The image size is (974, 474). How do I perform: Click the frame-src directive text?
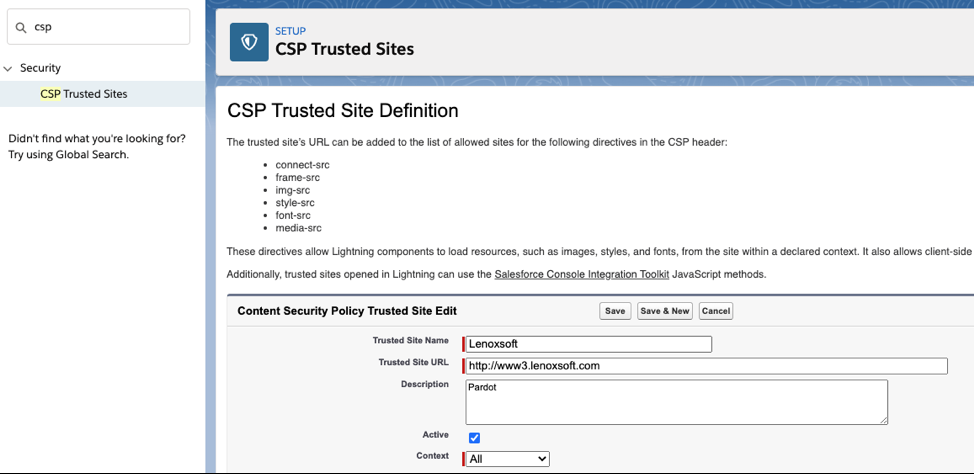(298, 178)
